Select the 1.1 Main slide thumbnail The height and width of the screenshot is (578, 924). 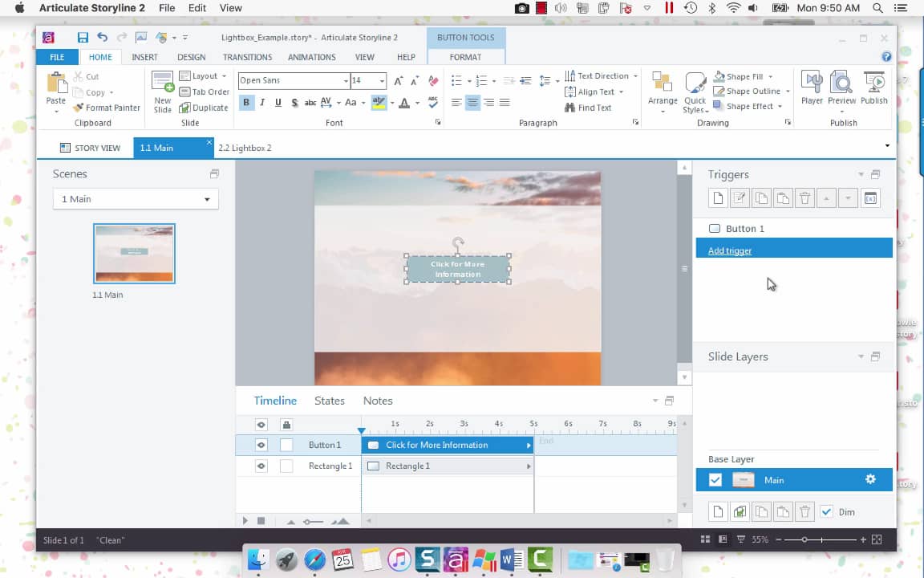[135, 254]
